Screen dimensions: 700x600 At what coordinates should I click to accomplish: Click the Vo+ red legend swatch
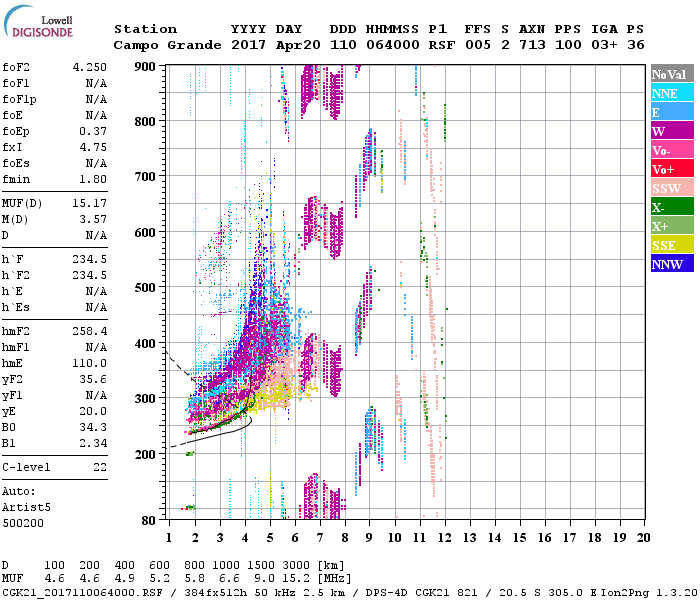[672, 169]
